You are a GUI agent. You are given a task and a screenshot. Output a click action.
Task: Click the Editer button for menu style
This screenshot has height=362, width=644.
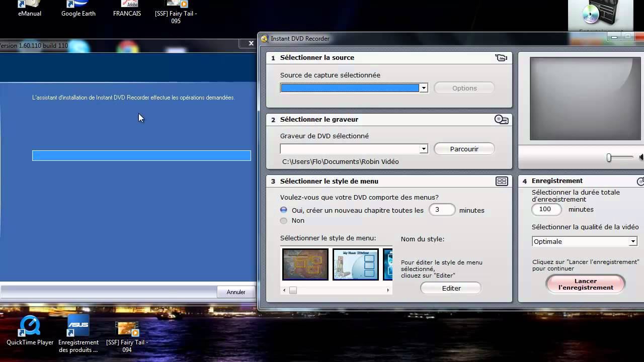tap(451, 288)
